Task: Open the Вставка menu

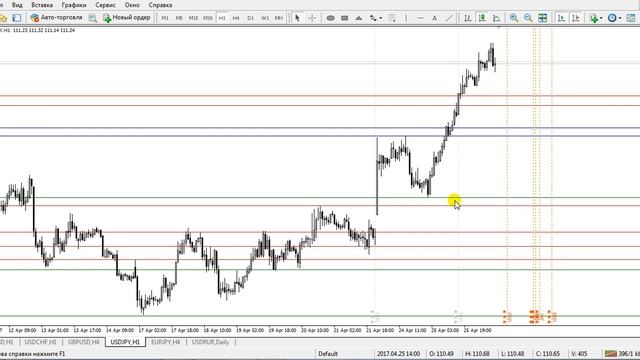Action: click(42, 5)
